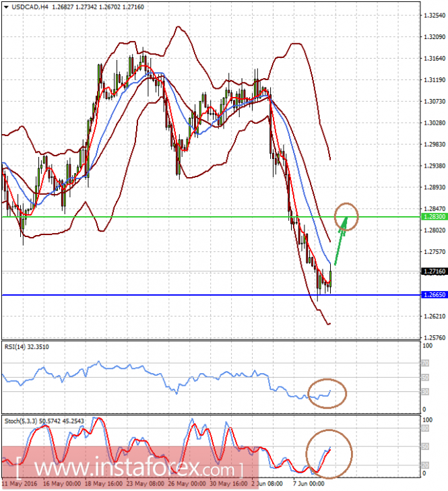Select the RSI(14) indicator label
Image resolution: width=448 pixels, height=491 pixels.
click(27, 347)
